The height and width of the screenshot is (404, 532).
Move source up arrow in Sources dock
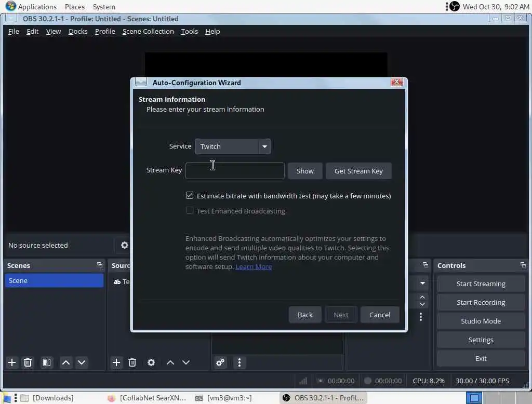[170, 362]
